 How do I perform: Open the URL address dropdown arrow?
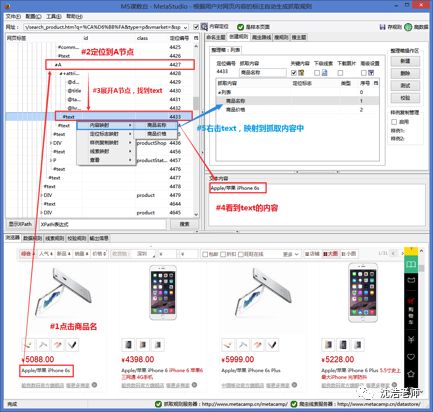185,27
